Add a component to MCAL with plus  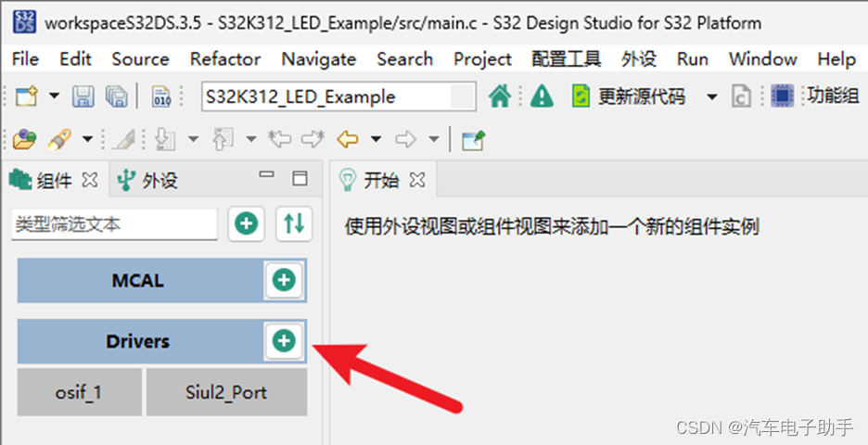coord(284,280)
